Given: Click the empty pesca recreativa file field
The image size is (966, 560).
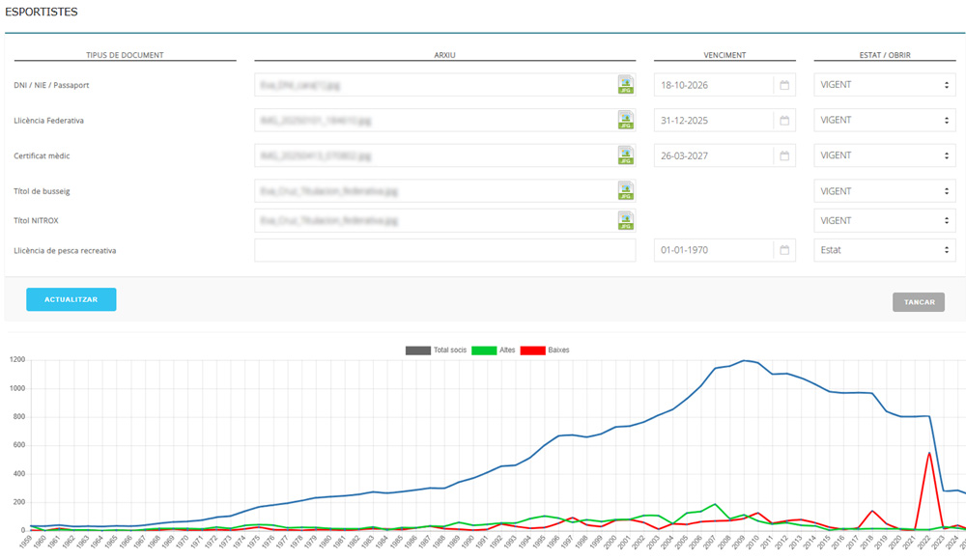Looking at the screenshot, I should pyautogui.click(x=444, y=250).
